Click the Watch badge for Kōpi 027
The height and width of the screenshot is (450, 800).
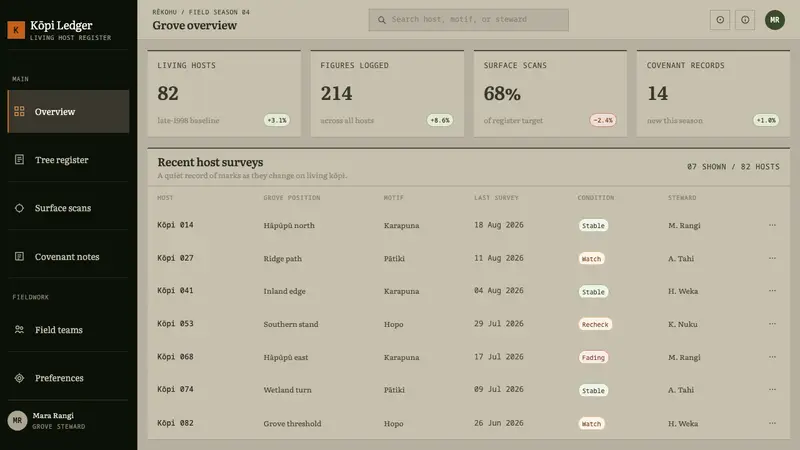591,259
